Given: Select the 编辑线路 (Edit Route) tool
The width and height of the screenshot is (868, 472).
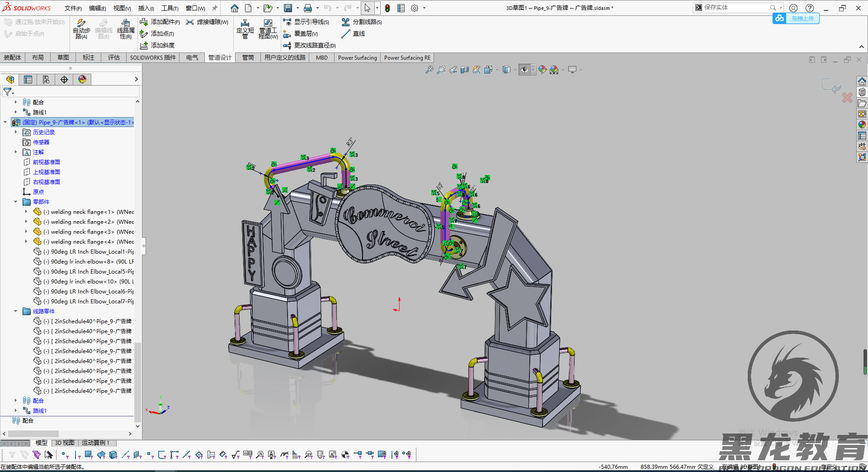Looking at the screenshot, I should [104, 28].
